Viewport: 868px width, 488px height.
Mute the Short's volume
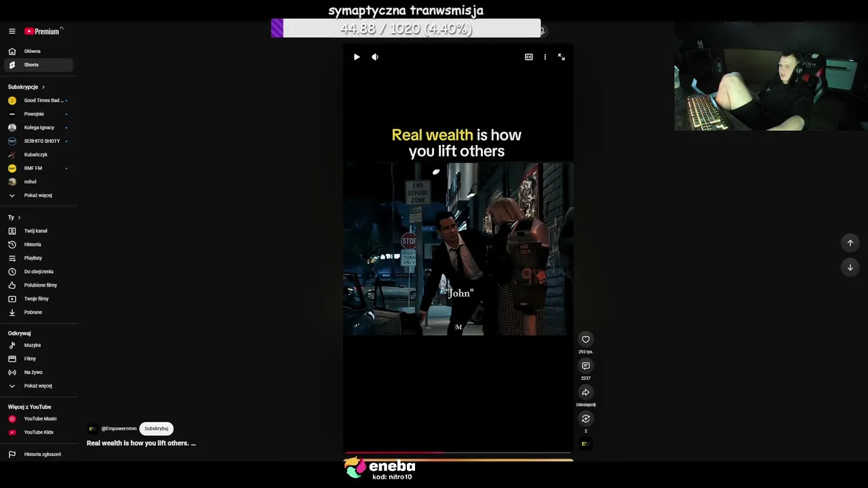pyautogui.click(x=375, y=57)
